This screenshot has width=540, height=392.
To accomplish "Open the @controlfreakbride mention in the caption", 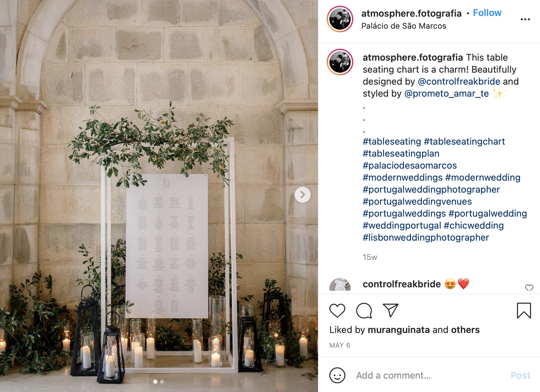I will [459, 81].
